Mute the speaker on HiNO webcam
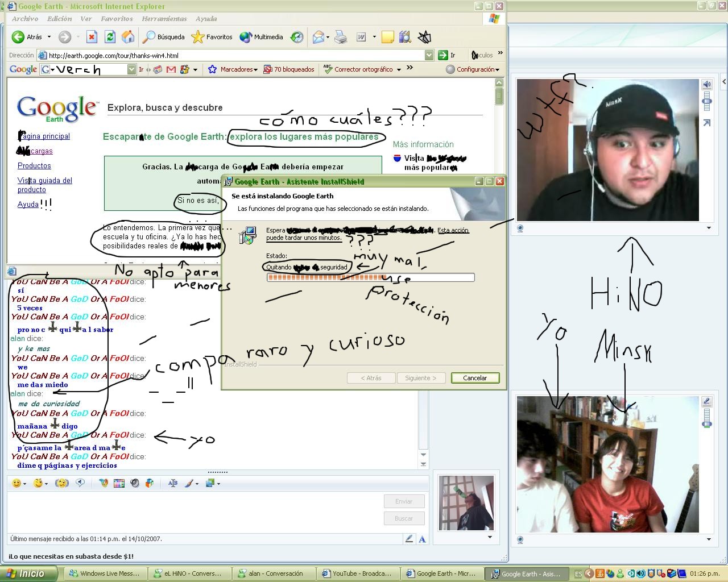Screen dimensions: 728x582 click(707, 84)
